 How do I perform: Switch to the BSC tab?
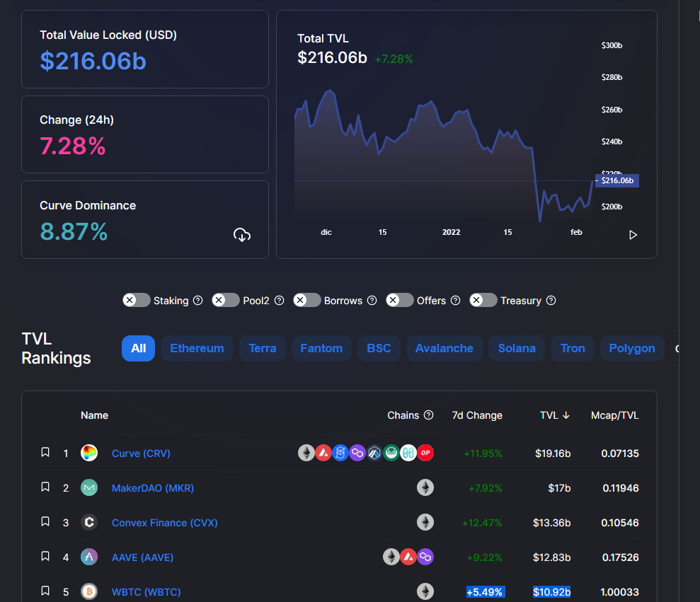point(379,348)
